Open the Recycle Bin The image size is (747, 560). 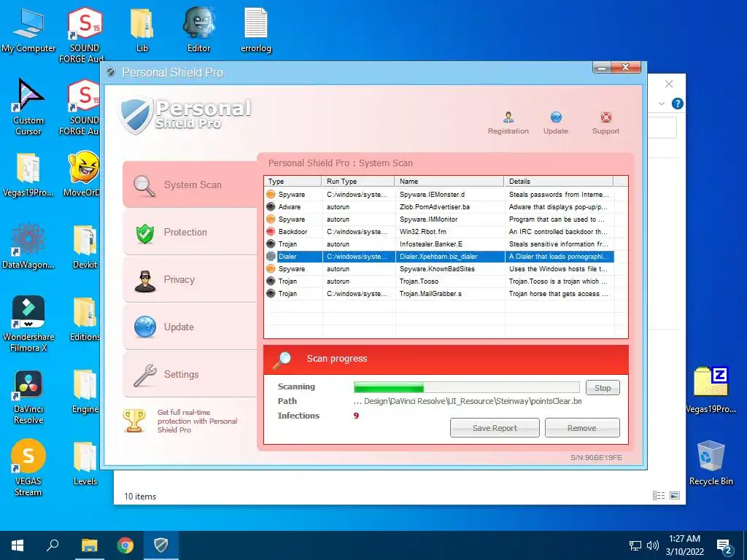[711, 463]
